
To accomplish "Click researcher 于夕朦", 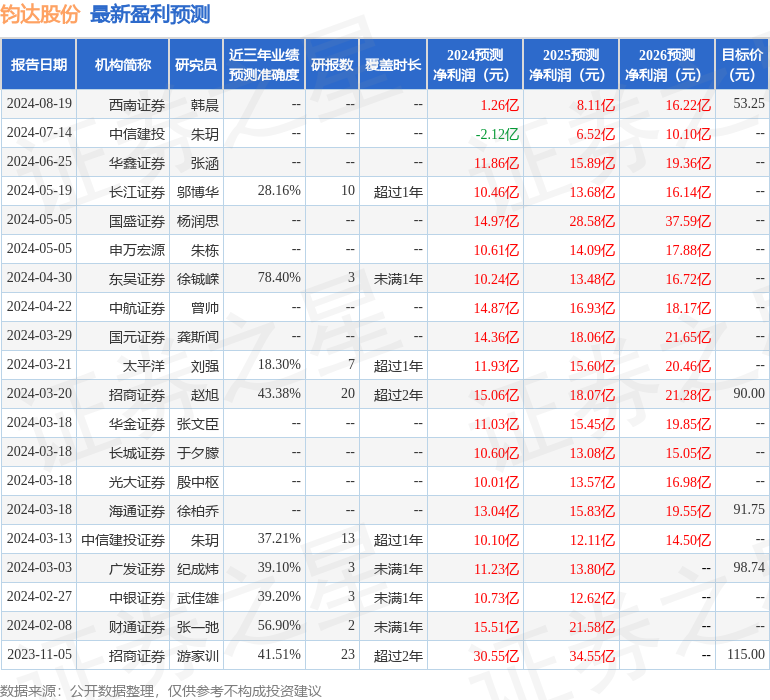I will pos(198,452).
